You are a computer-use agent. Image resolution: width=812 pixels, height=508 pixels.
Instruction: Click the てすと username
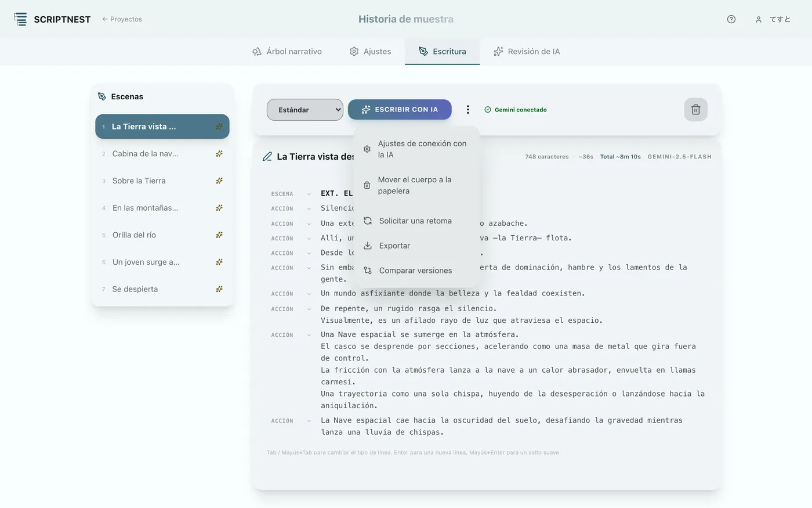pyautogui.click(x=780, y=19)
